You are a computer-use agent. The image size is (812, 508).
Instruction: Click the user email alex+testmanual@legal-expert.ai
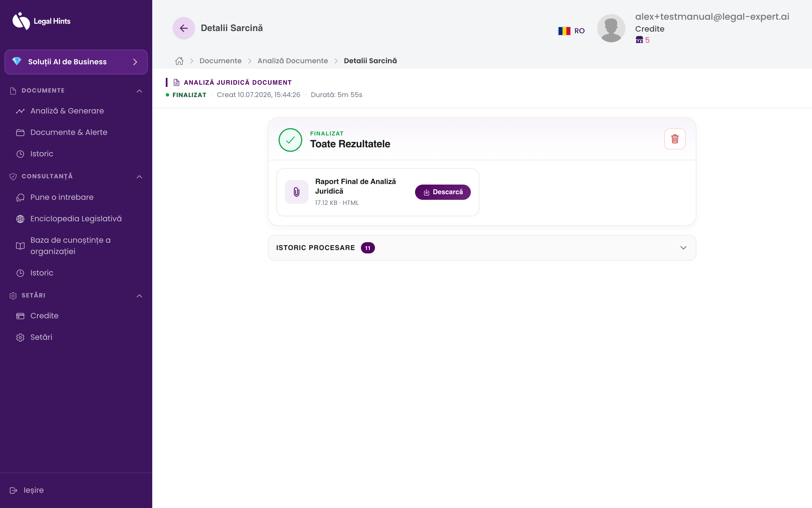(x=712, y=16)
